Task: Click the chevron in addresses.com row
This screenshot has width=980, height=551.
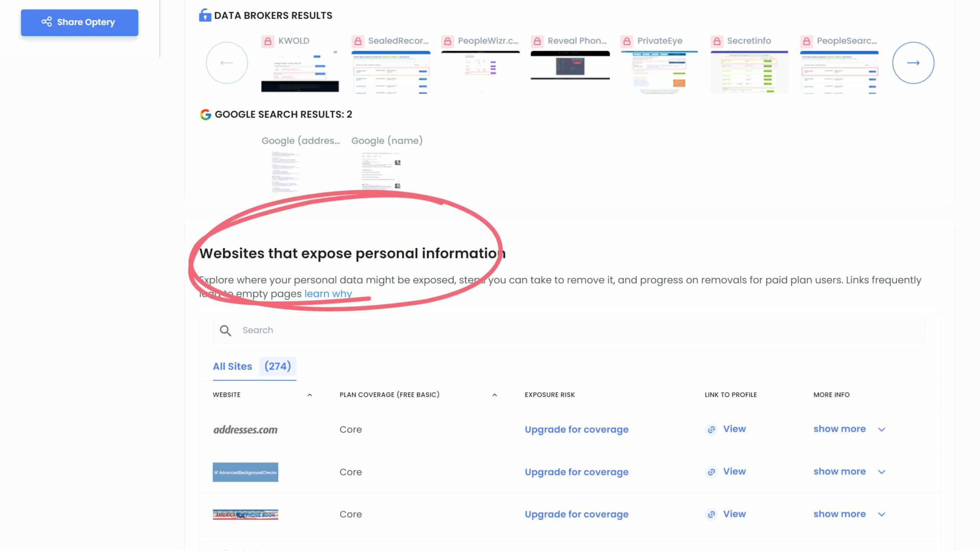Action: [x=882, y=430]
